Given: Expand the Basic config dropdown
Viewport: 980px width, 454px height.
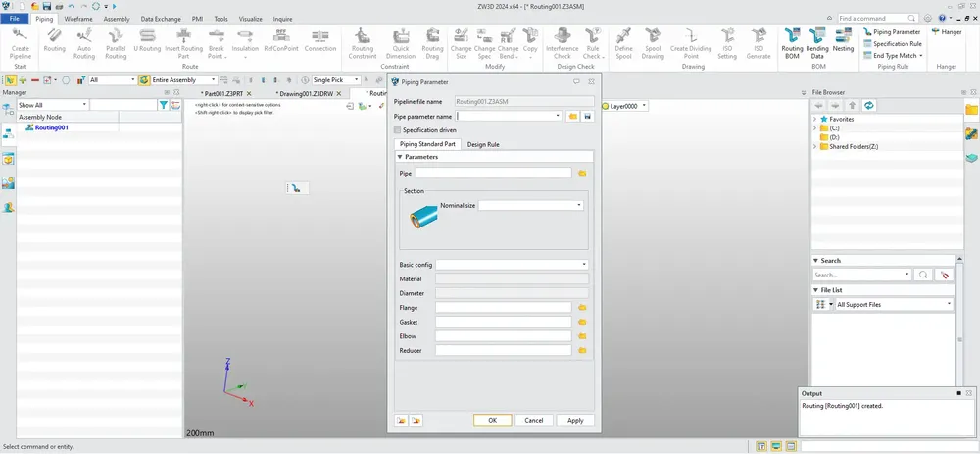Looking at the screenshot, I should 512,265.
